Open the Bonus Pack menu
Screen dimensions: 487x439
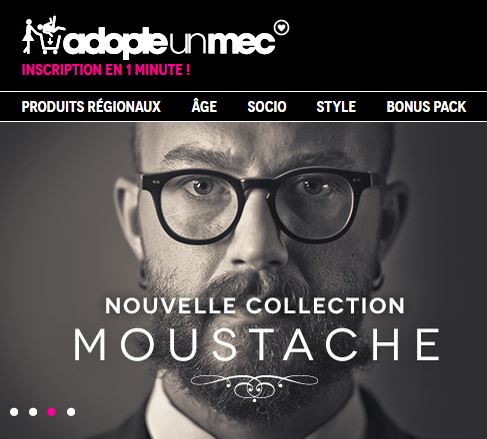426,107
